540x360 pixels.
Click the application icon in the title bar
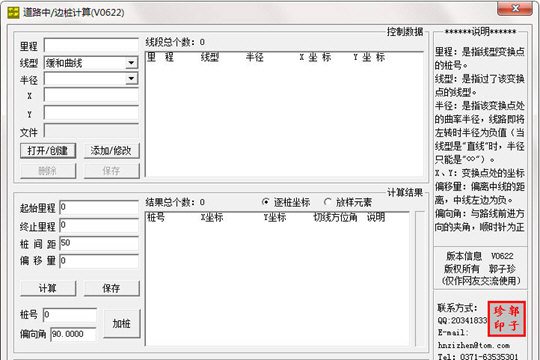(x=13, y=13)
